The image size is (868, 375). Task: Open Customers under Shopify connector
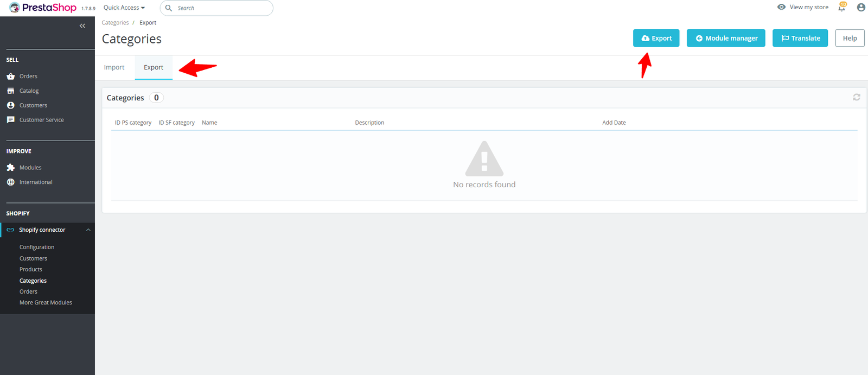click(33, 259)
